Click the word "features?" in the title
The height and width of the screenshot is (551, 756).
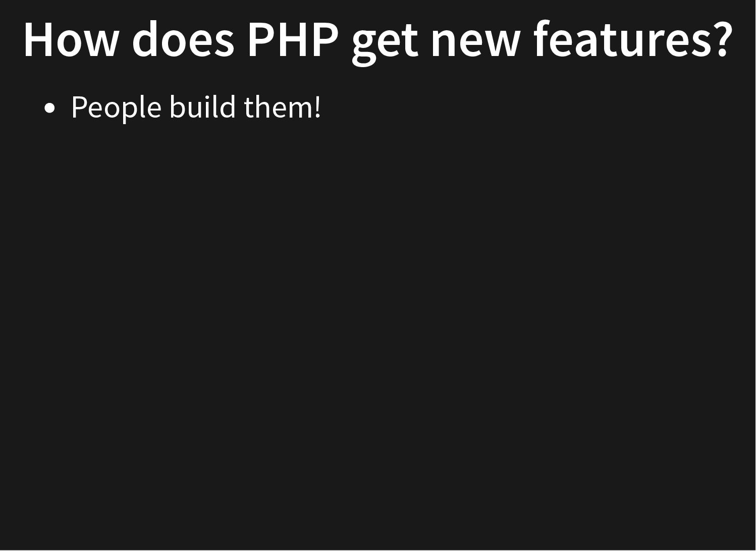633,38
